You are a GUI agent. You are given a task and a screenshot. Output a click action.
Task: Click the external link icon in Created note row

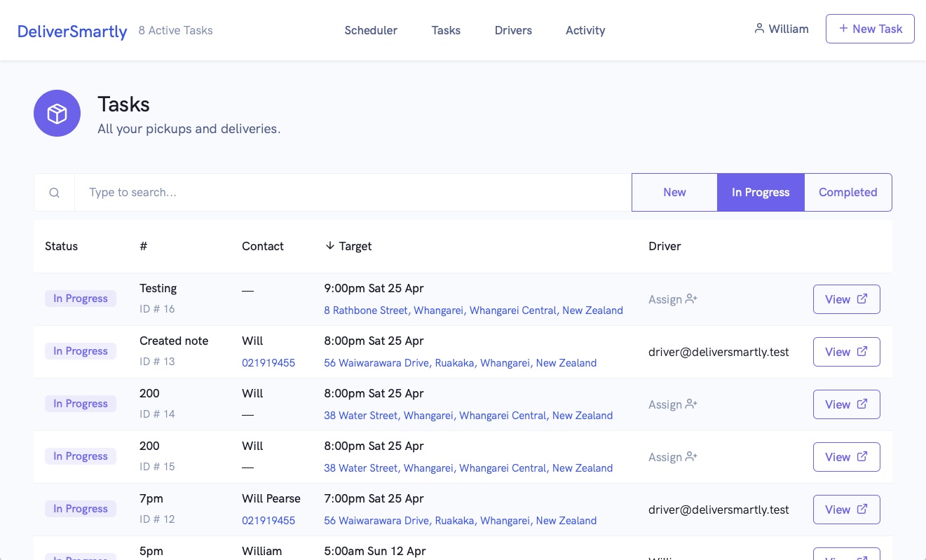click(862, 351)
